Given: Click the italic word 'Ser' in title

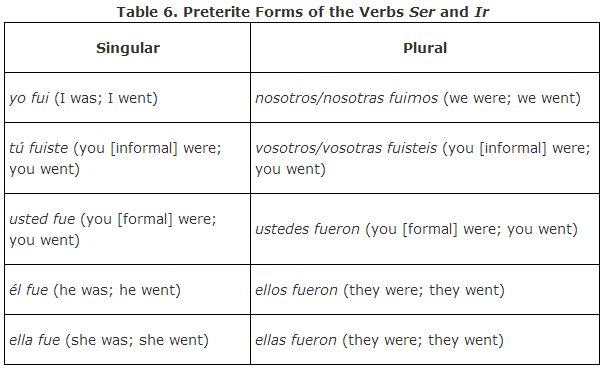Looking at the screenshot, I should coord(422,12).
